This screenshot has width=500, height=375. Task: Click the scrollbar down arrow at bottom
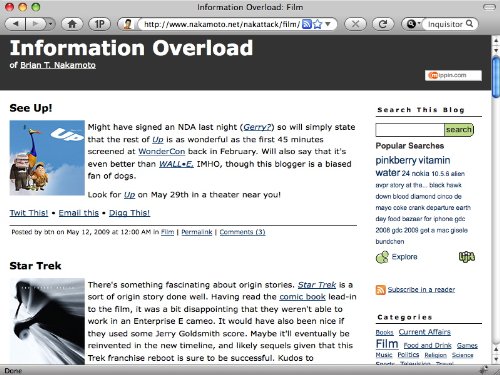[x=496, y=359]
